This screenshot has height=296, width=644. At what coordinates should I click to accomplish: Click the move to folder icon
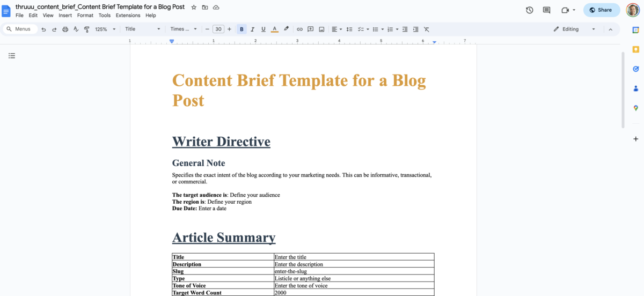point(205,7)
